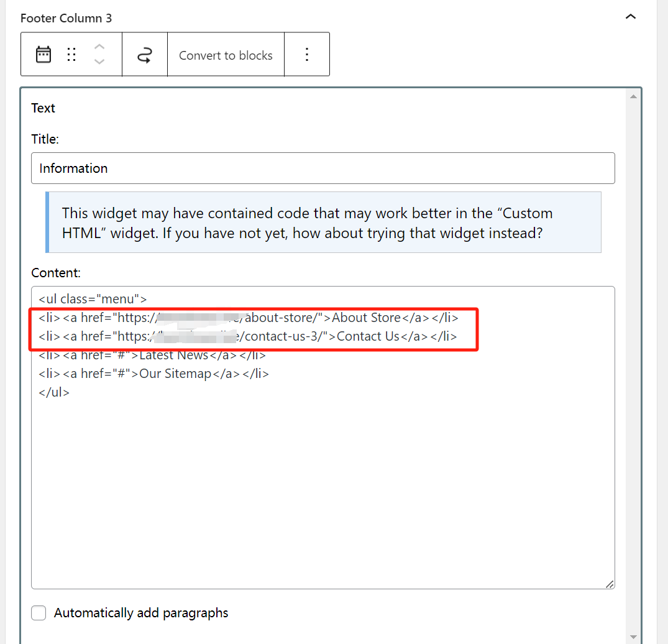Click Convert to blocks button
This screenshot has height=644, width=668.
coord(226,55)
